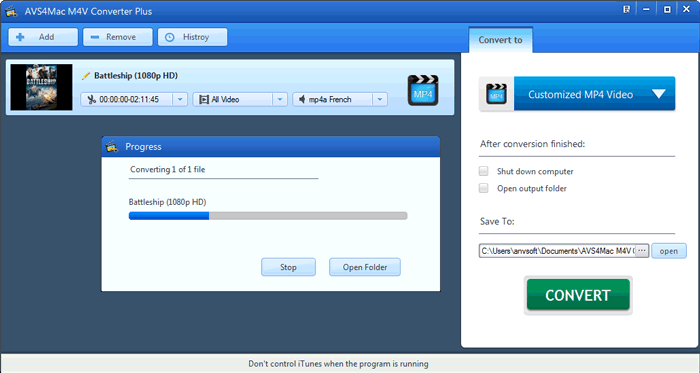Click 'After conversion finished:' label
This screenshot has height=373, width=700.
(x=533, y=144)
